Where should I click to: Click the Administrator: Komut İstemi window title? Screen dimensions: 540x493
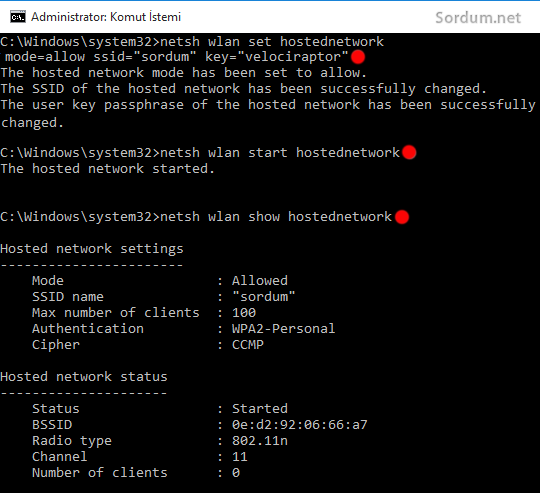point(106,17)
